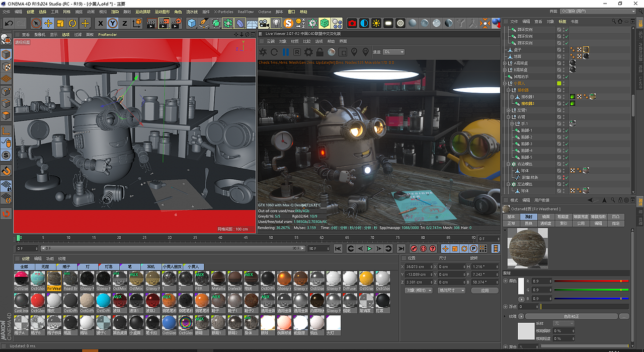Open the channel DL dropdown
This screenshot has height=352, width=644.
point(394,52)
